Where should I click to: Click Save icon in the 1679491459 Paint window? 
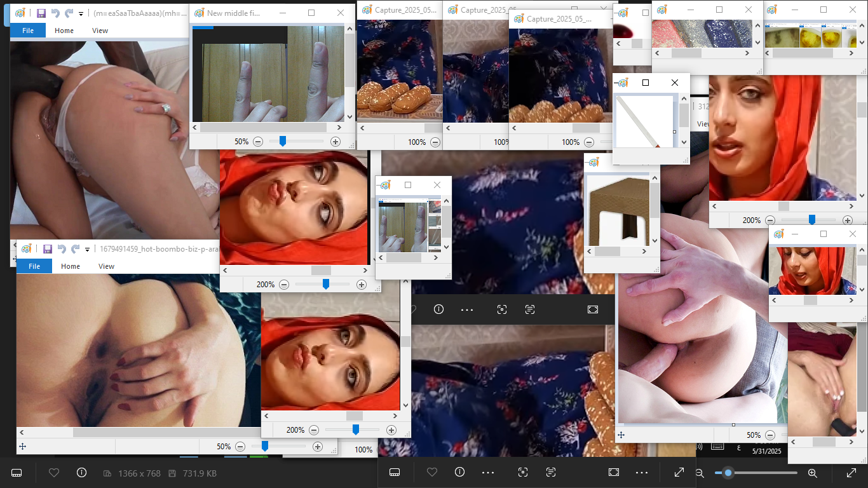pos(47,248)
